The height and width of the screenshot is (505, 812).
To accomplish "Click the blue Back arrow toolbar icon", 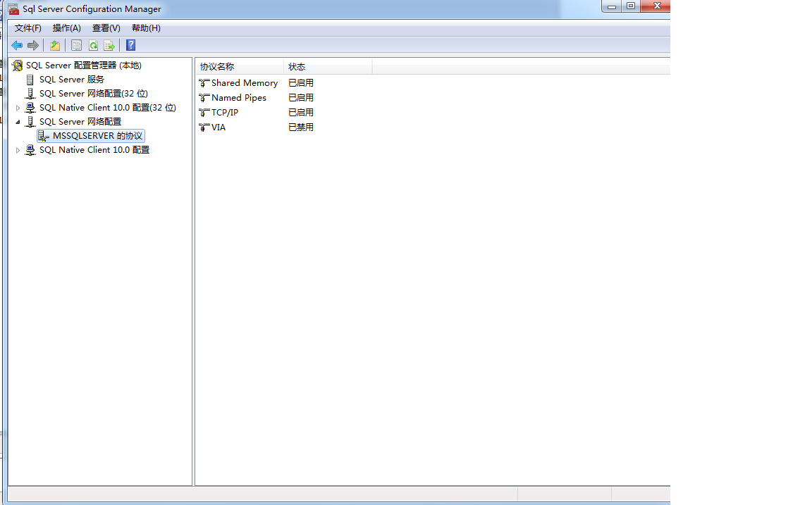I will (17, 46).
